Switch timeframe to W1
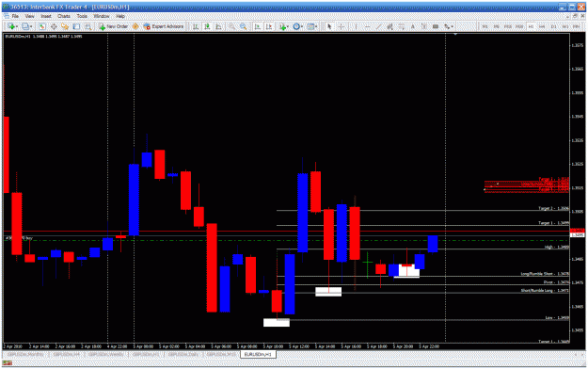 pos(565,26)
